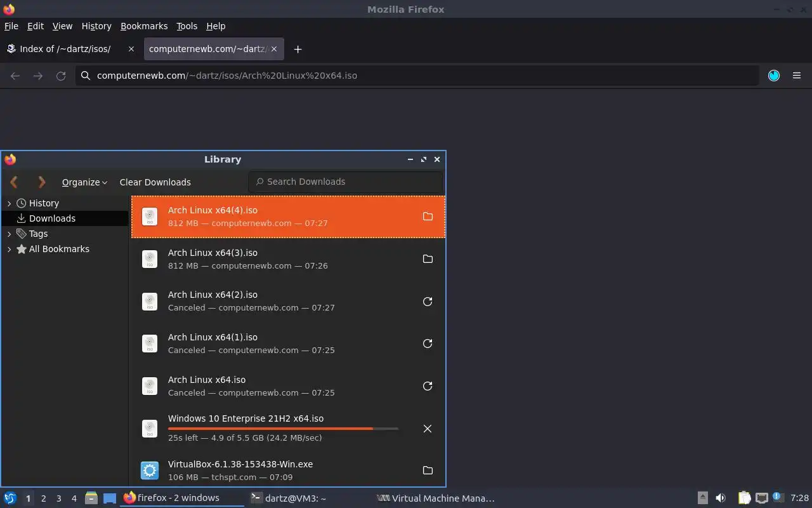
Task: Expand the History tree item
Action: [9, 203]
